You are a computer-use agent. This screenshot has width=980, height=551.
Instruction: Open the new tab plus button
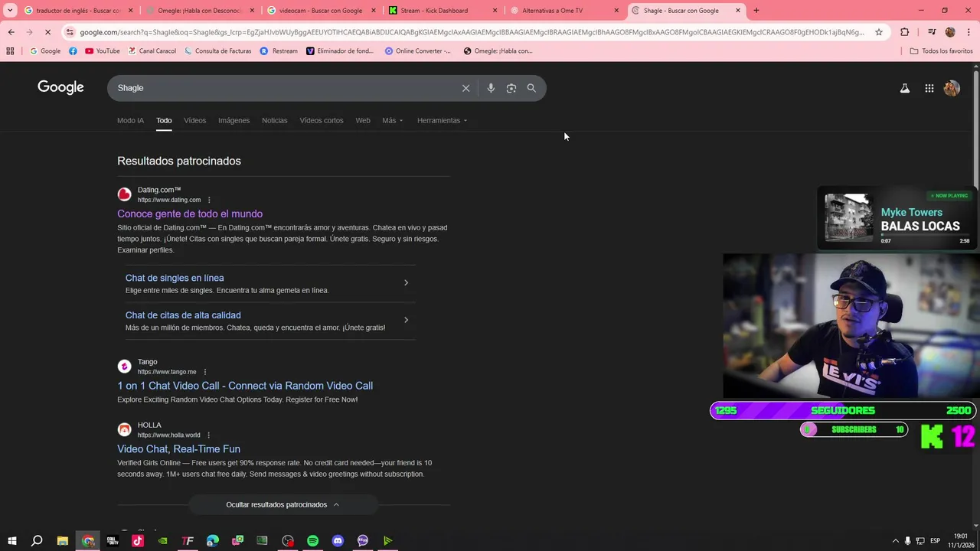pos(756,11)
